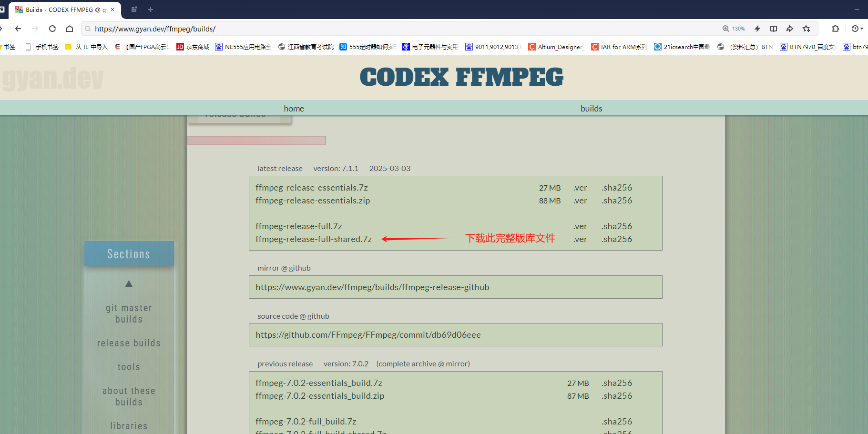
Task: Open the ffmpeg-release-github mirror link
Action: [372, 287]
